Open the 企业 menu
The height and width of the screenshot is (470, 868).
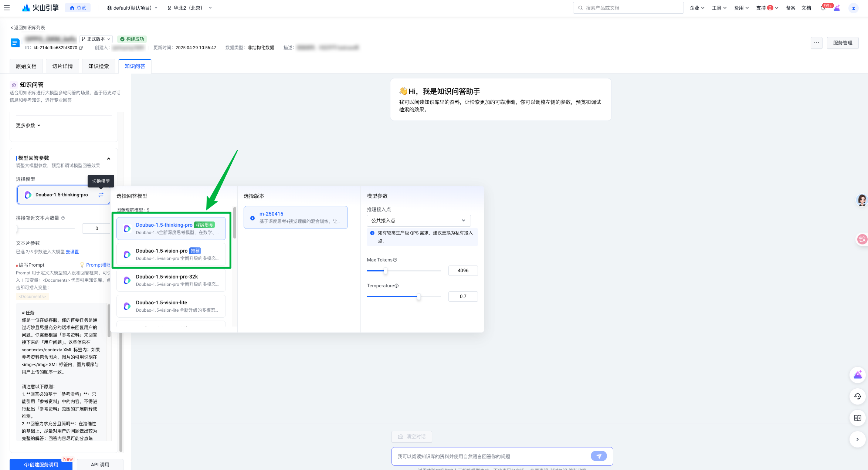(x=697, y=8)
